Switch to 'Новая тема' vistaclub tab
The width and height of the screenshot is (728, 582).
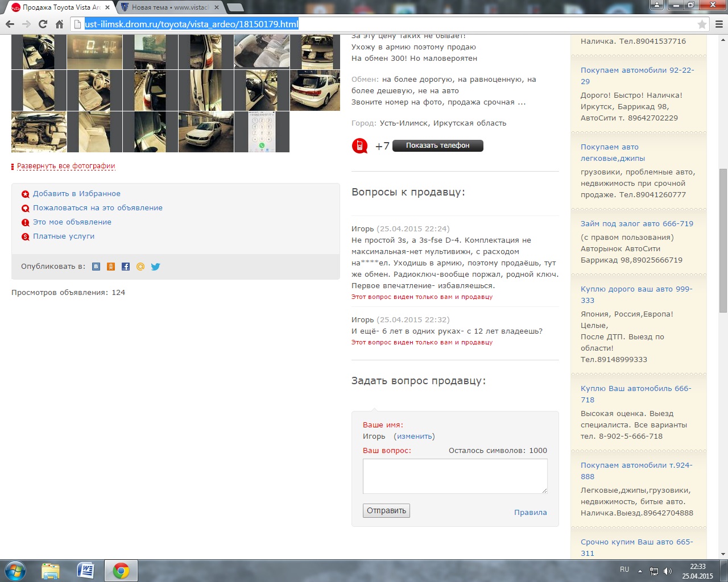point(170,7)
